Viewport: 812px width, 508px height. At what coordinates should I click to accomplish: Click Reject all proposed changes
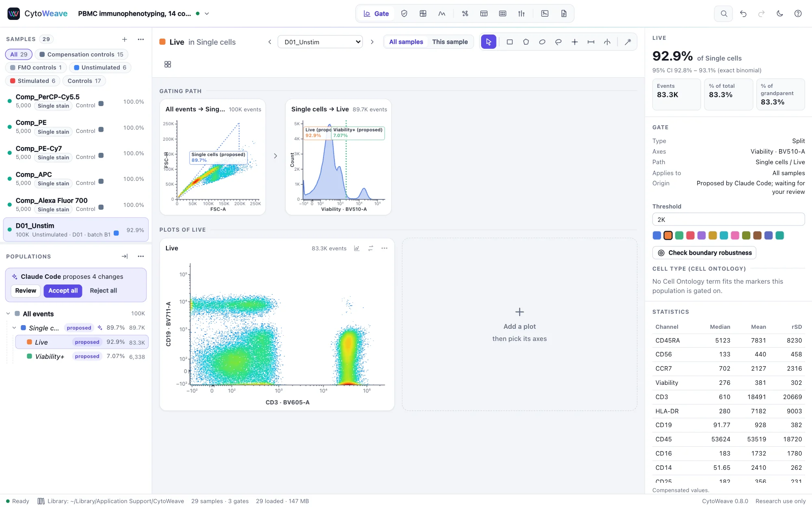[x=103, y=291]
